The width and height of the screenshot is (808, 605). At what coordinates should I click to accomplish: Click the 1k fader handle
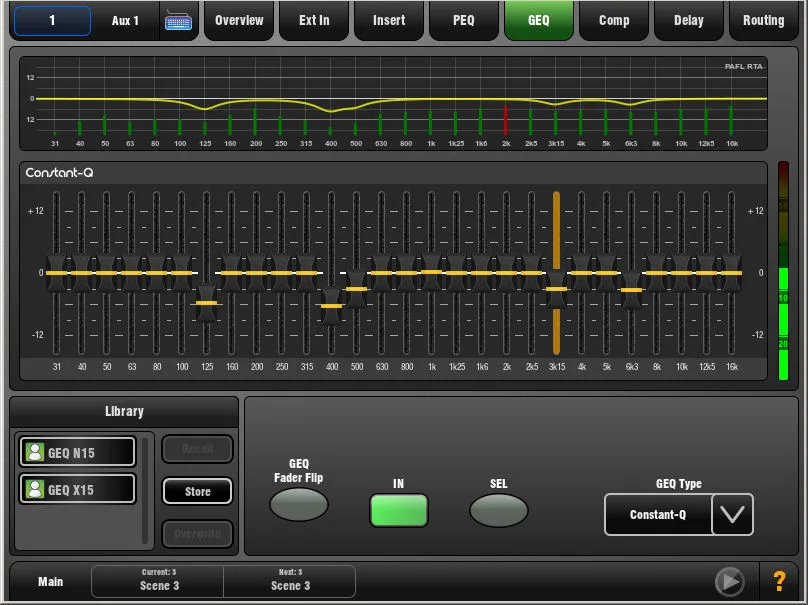[431, 272]
